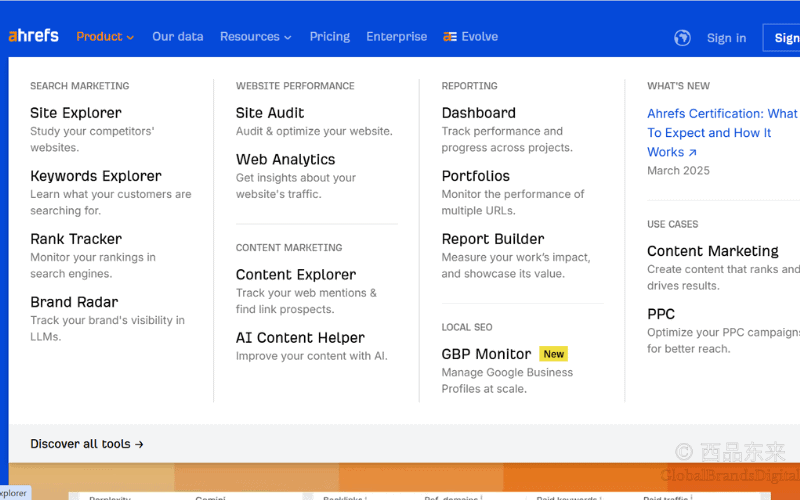Viewport: 800px width, 500px height.
Task: Click 'Get insights about your website's traffic' text
Action: [x=296, y=186]
